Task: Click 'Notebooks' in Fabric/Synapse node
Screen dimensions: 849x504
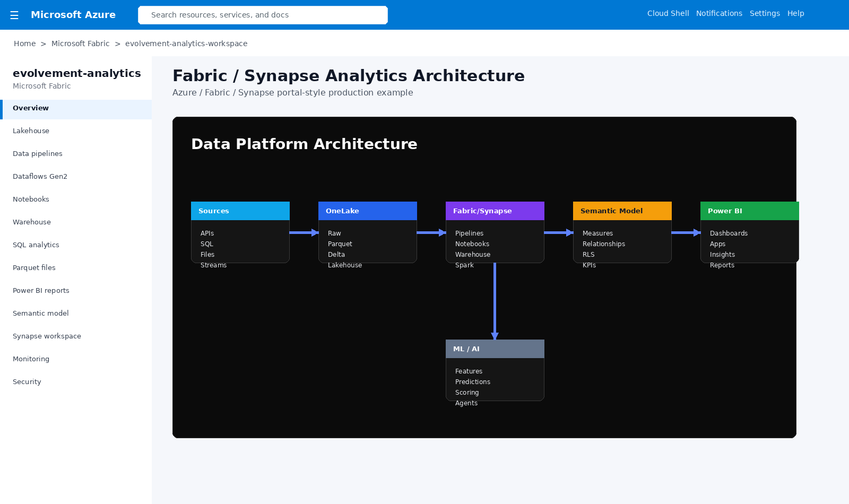Action: (472, 244)
